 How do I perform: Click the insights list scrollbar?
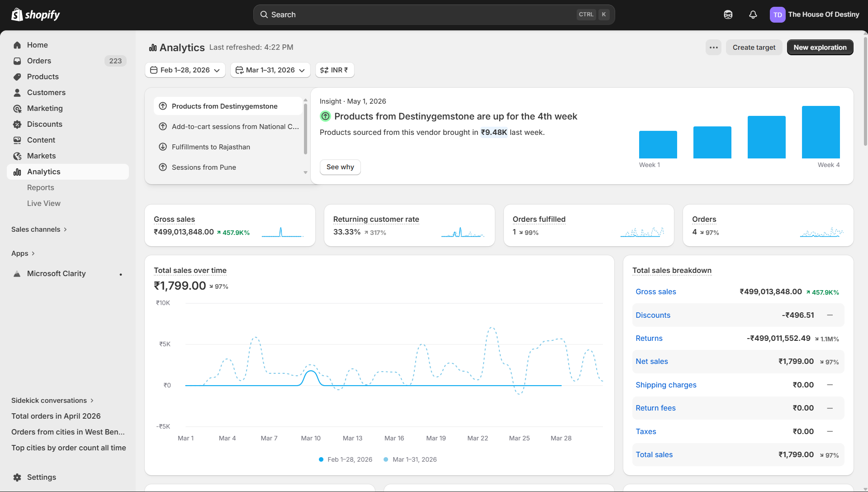pos(305,129)
